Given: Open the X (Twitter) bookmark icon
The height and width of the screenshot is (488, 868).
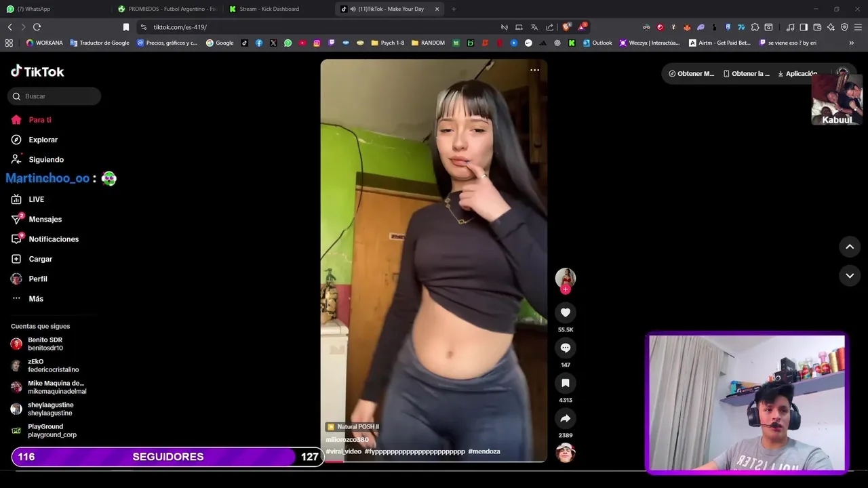Looking at the screenshot, I should point(273,43).
